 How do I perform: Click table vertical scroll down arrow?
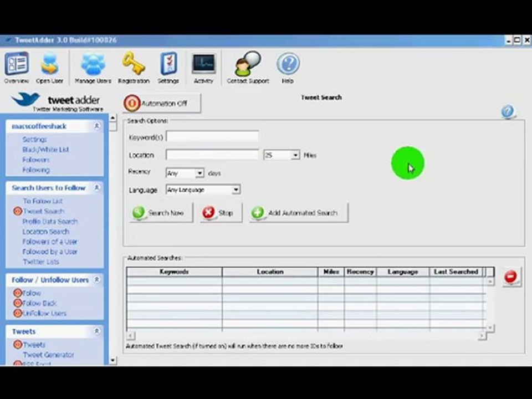coord(490,328)
